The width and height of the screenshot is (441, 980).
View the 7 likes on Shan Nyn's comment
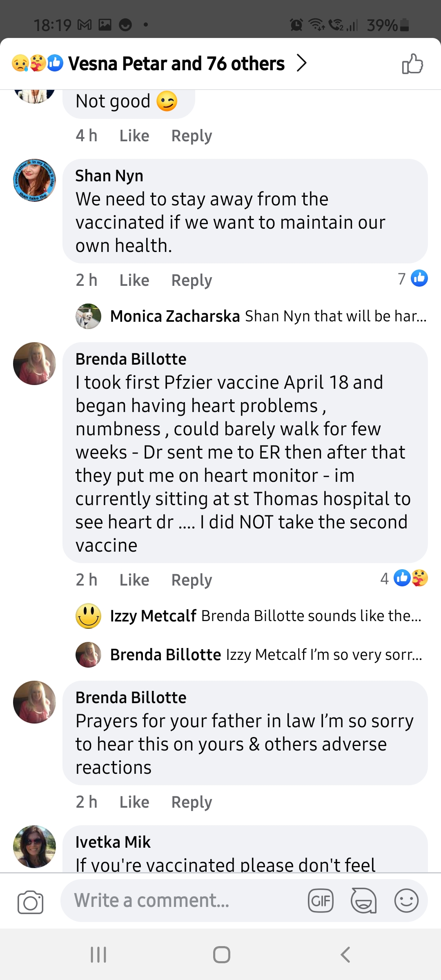tap(413, 278)
